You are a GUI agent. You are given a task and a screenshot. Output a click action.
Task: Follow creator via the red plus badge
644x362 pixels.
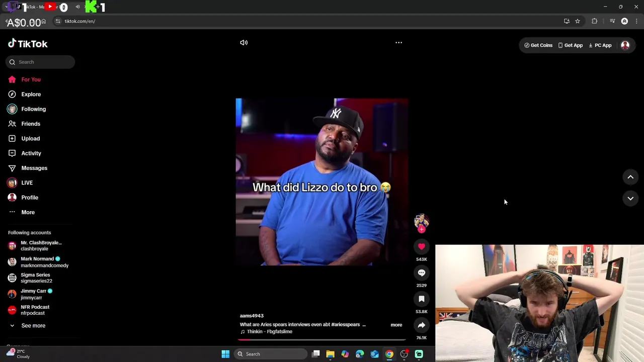click(422, 229)
